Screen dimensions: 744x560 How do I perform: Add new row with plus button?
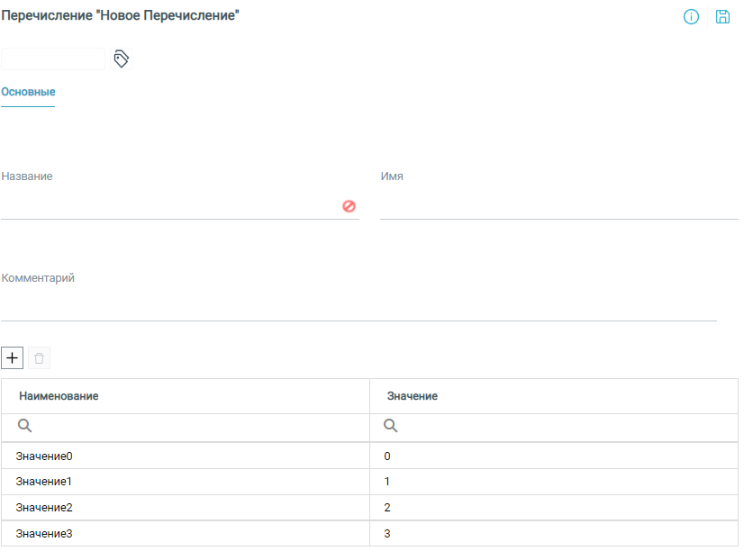12,358
